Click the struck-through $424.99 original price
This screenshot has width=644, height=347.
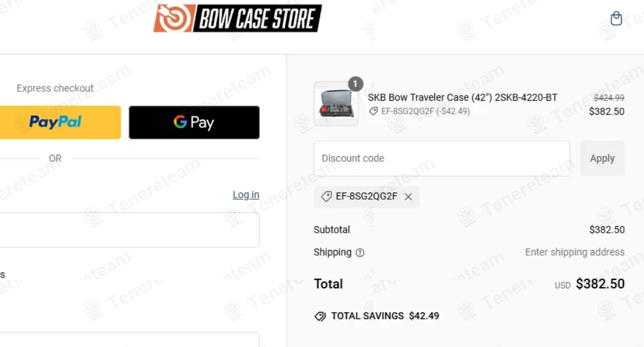click(x=609, y=98)
